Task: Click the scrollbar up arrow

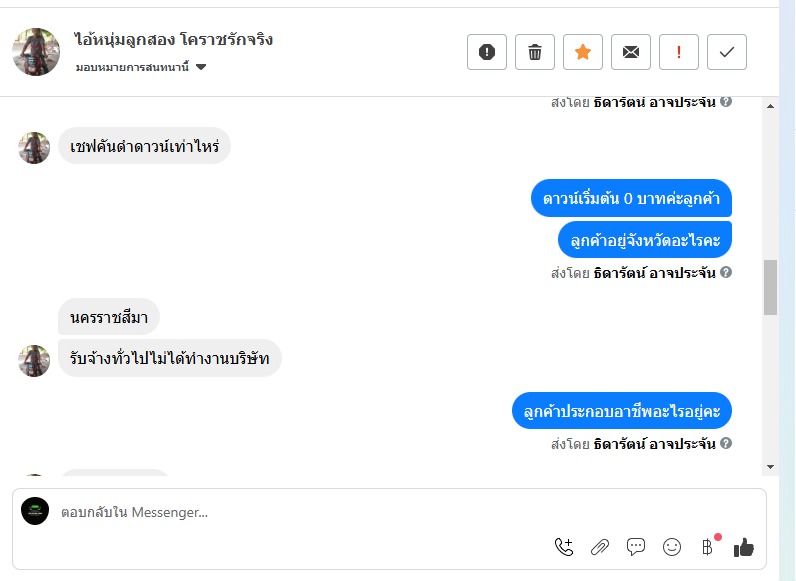Action: point(770,104)
